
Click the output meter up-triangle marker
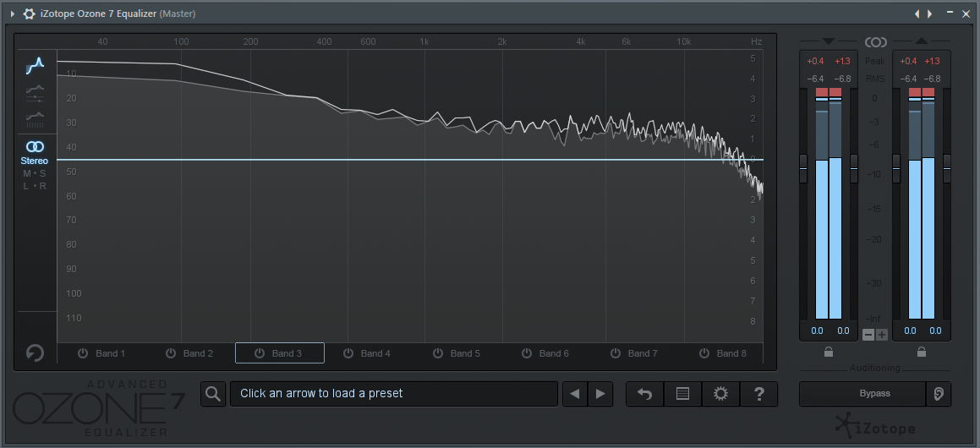[922, 41]
